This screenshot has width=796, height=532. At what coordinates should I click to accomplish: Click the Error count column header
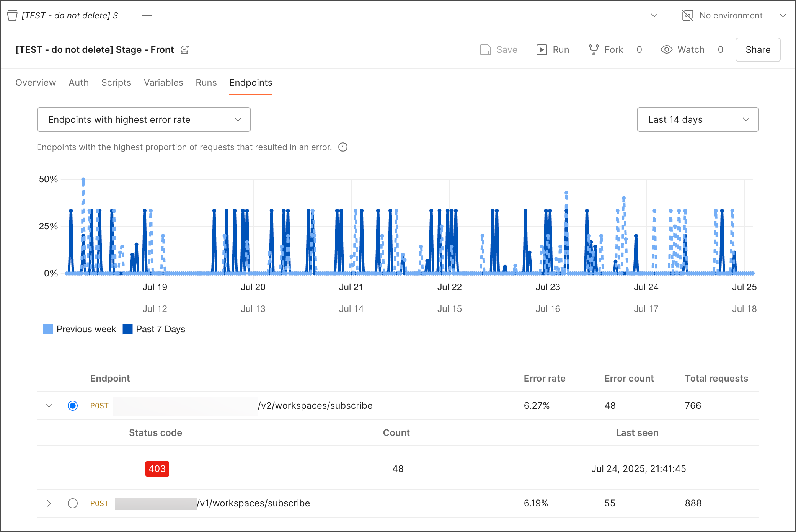[629, 379]
